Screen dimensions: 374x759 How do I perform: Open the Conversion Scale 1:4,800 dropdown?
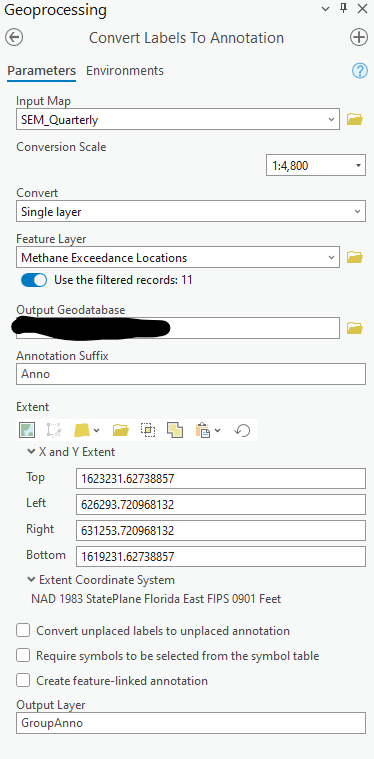359,166
